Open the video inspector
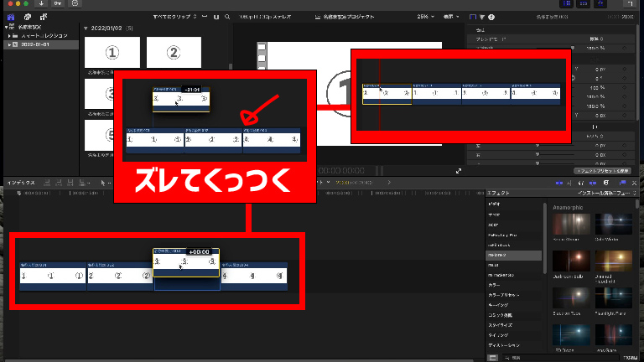 473,18
